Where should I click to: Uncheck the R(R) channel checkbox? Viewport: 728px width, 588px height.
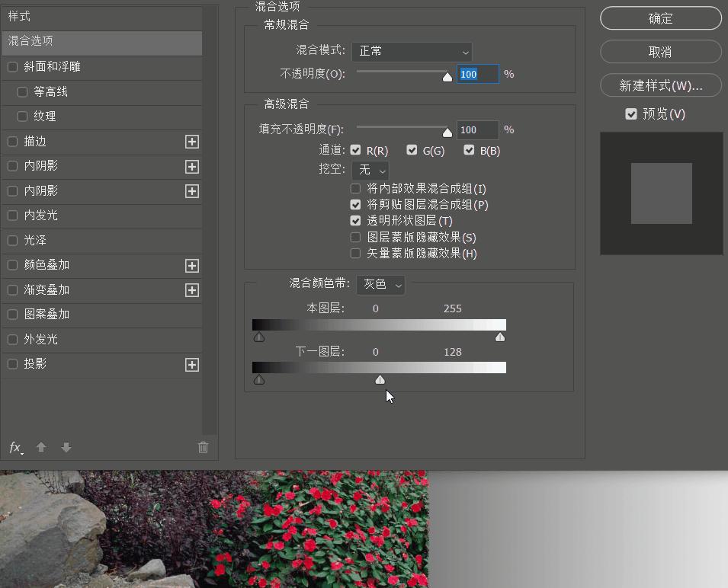[355, 150]
